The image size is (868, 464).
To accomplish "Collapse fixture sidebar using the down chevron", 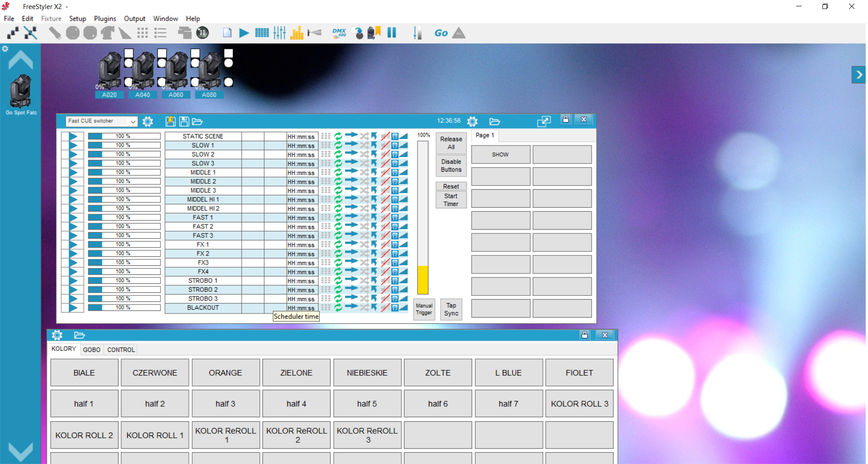I will [21, 451].
